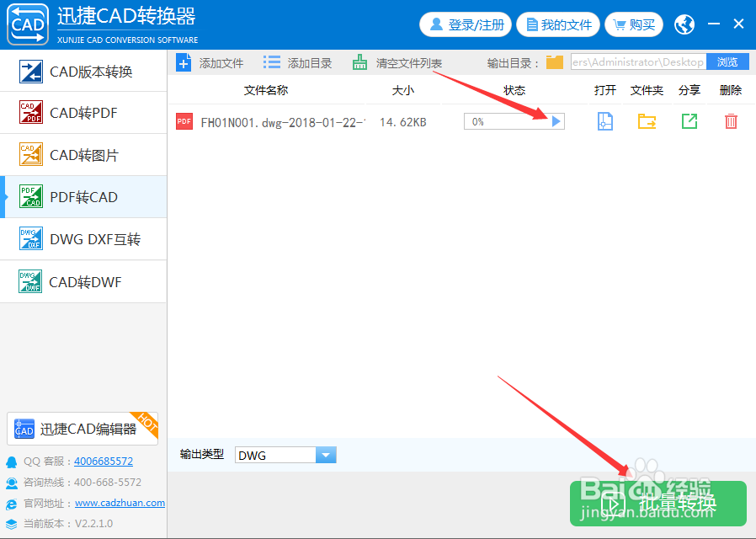Open the output folder for FH01N001
756x539 pixels.
(647, 121)
